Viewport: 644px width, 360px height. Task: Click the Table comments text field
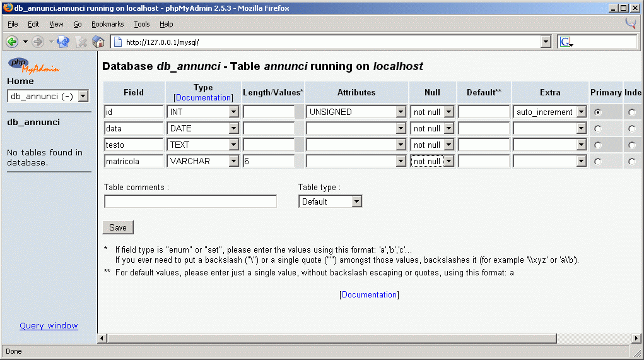click(x=190, y=201)
